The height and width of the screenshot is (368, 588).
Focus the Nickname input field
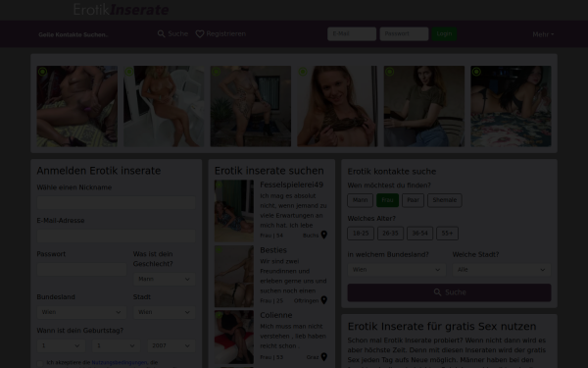pos(116,202)
